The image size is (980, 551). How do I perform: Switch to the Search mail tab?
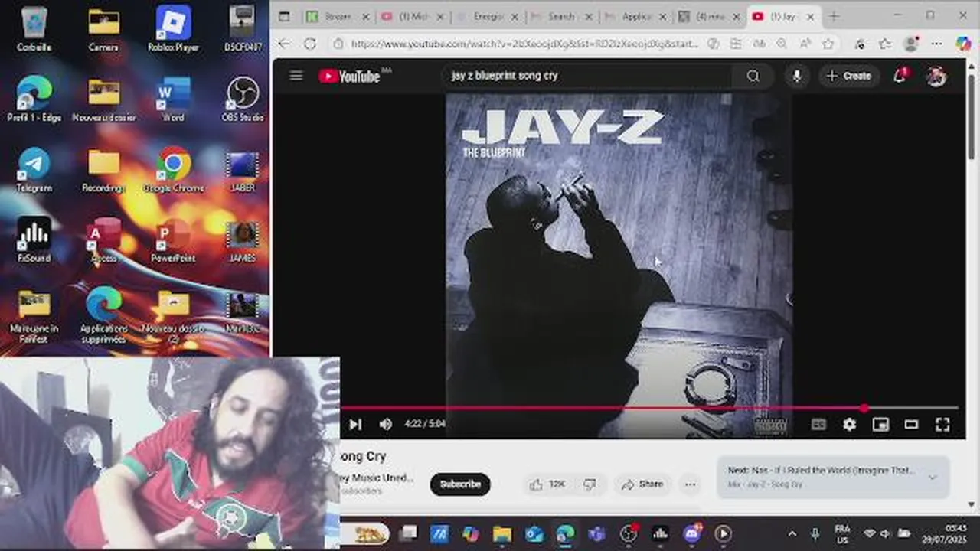click(x=560, y=16)
